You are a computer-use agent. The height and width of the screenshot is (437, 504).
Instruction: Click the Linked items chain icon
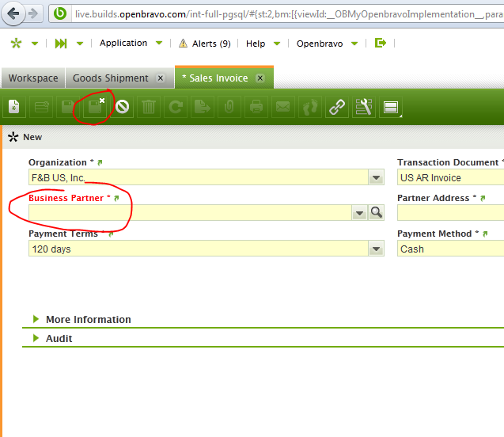coord(337,107)
